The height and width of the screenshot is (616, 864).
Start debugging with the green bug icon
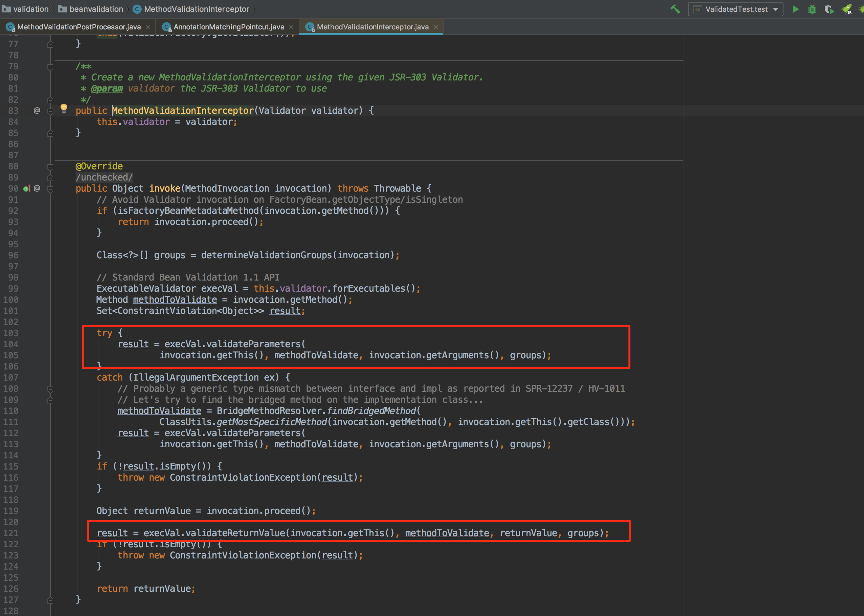click(812, 9)
